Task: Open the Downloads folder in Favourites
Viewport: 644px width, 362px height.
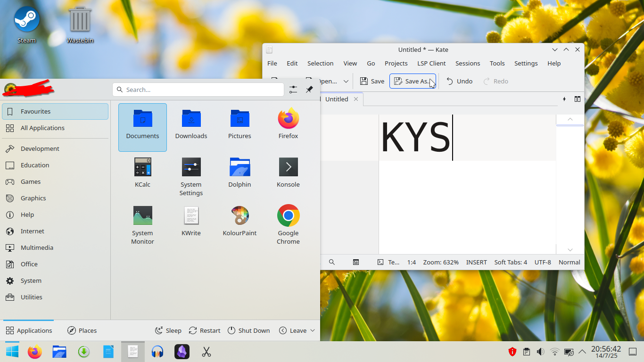Action: coord(191,127)
